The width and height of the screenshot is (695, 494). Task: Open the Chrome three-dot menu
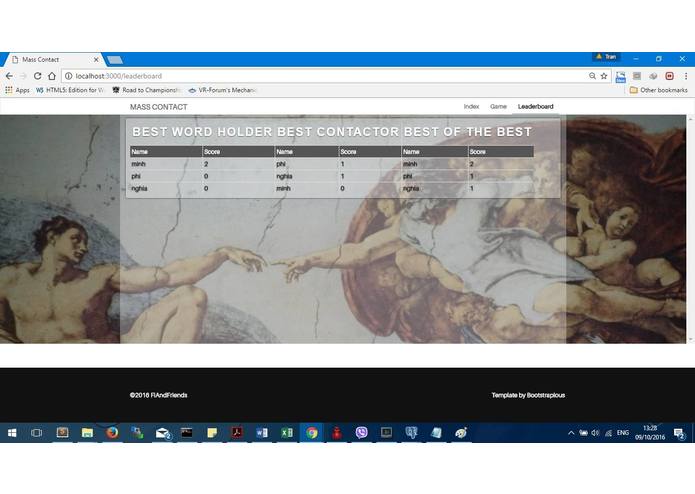tap(686, 76)
